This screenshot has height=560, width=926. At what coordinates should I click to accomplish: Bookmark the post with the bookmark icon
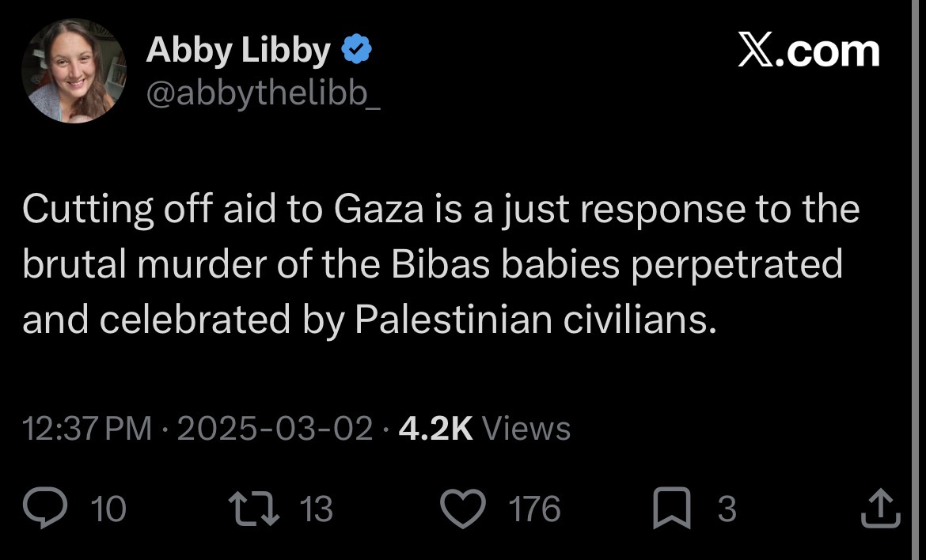point(671,508)
